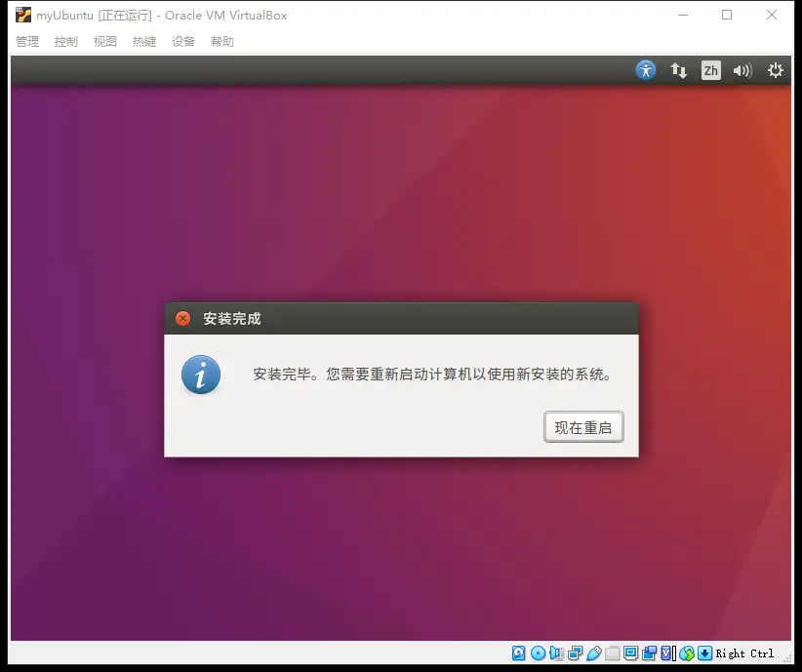Click the USB devices status icon

tap(594, 653)
